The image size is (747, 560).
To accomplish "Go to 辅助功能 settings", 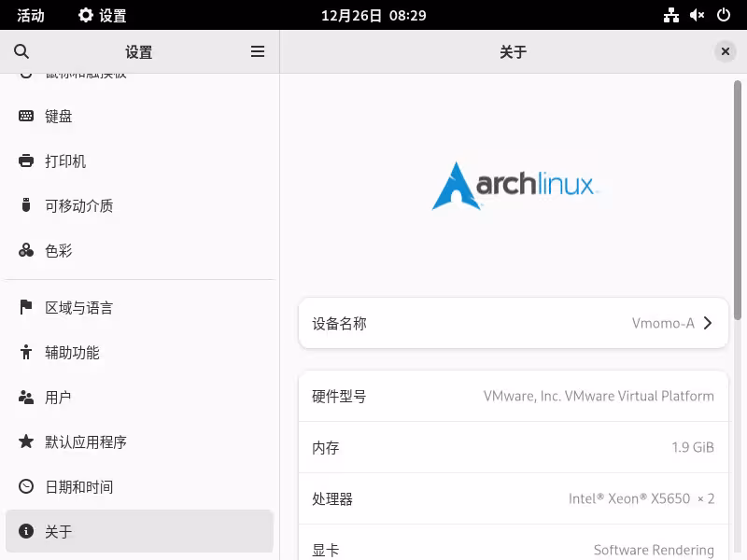I will (139, 352).
